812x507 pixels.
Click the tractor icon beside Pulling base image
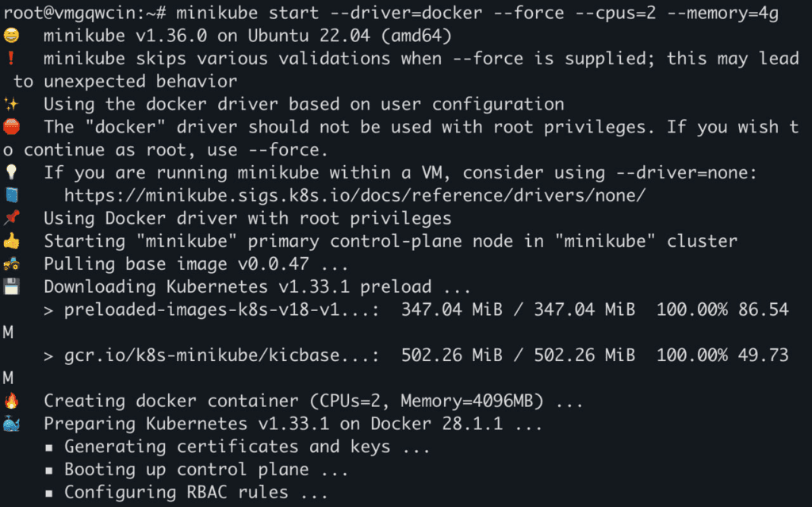[10, 263]
